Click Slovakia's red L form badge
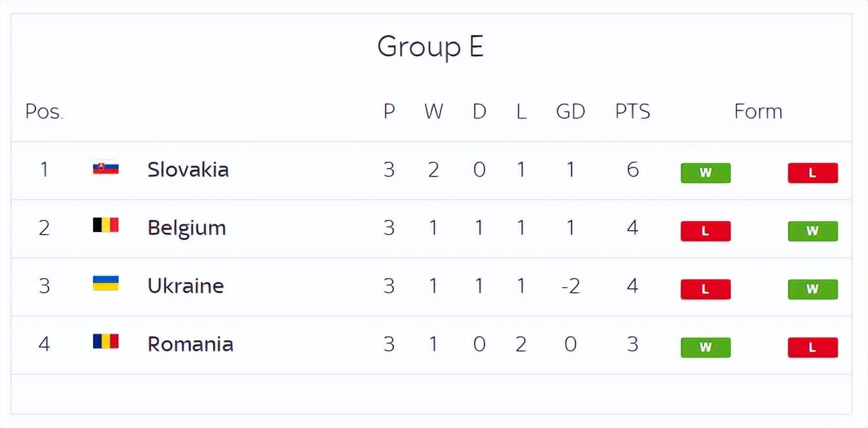Screen dimensions: 868x428 tap(812, 173)
